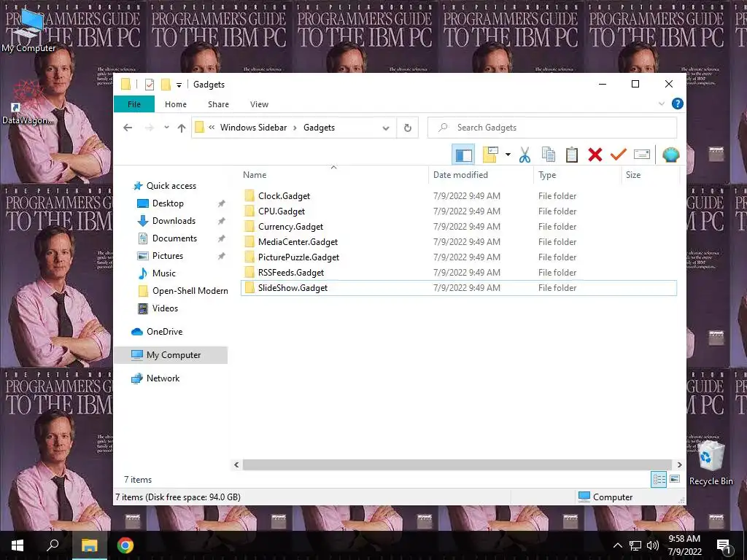Open the Windows Start button
747x560 pixels.
click(x=18, y=545)
